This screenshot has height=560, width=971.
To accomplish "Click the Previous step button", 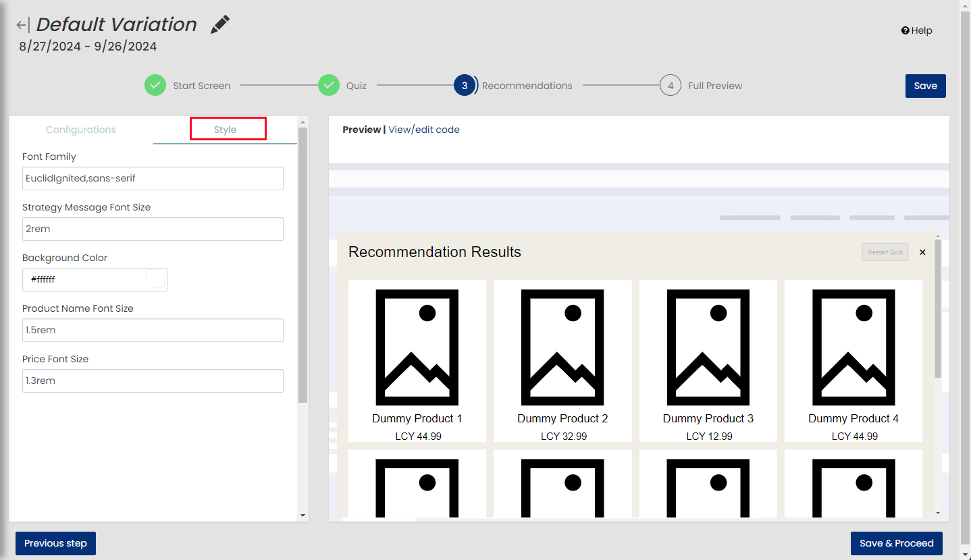I will (55, 543).
